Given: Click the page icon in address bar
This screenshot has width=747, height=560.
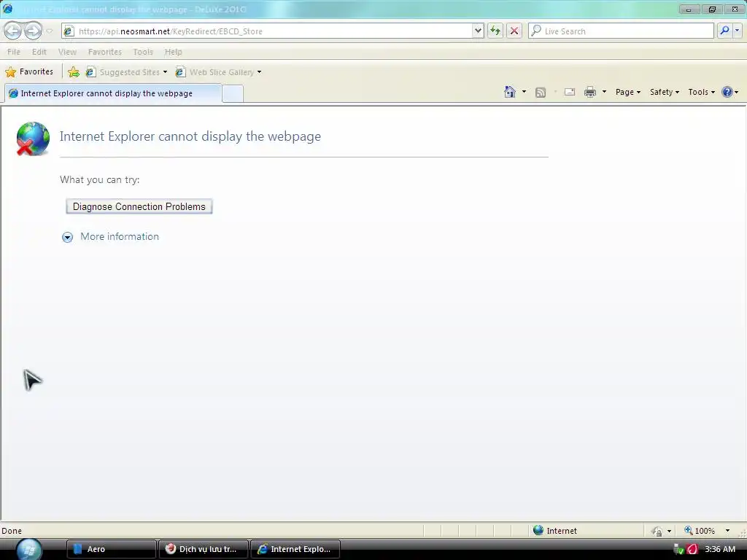Looking at the screenshot, I should pyautogui.click(x=69, y=31).
